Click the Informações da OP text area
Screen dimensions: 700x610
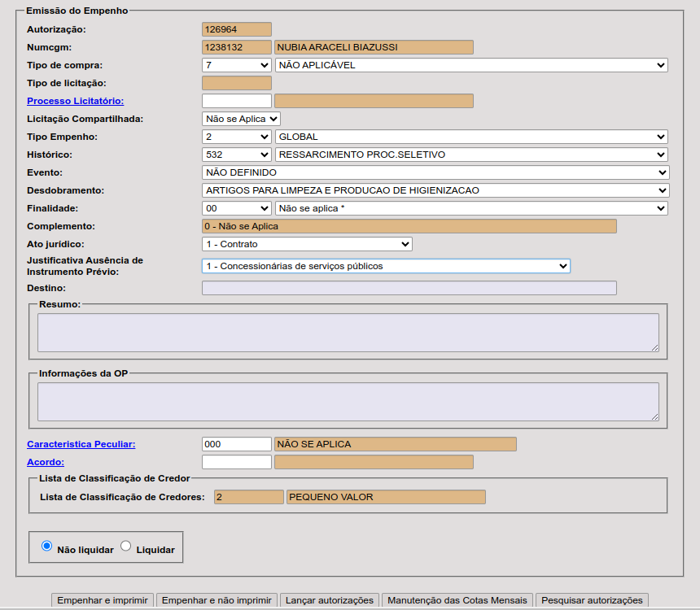(x=348, y=402)
